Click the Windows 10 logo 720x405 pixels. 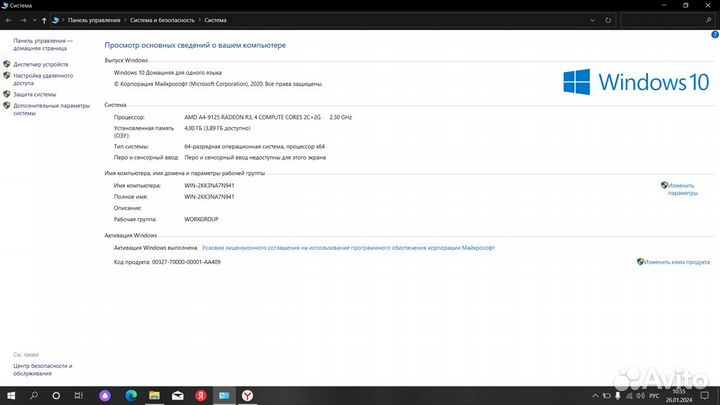(636, 82)
